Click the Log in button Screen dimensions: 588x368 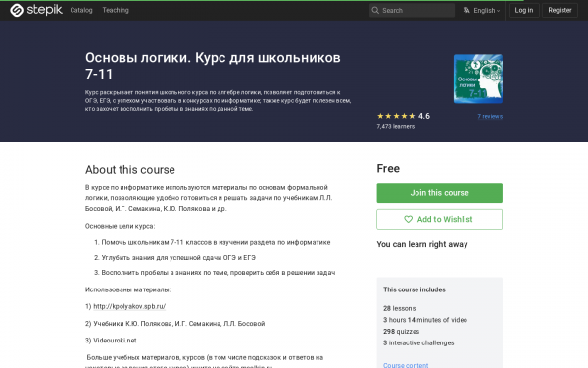coord(524,10)
